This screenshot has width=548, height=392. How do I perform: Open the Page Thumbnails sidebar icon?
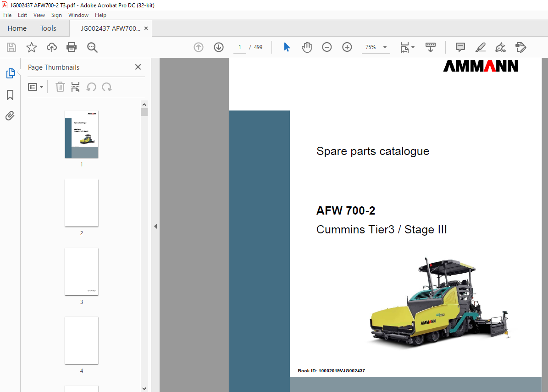[11, 73]
